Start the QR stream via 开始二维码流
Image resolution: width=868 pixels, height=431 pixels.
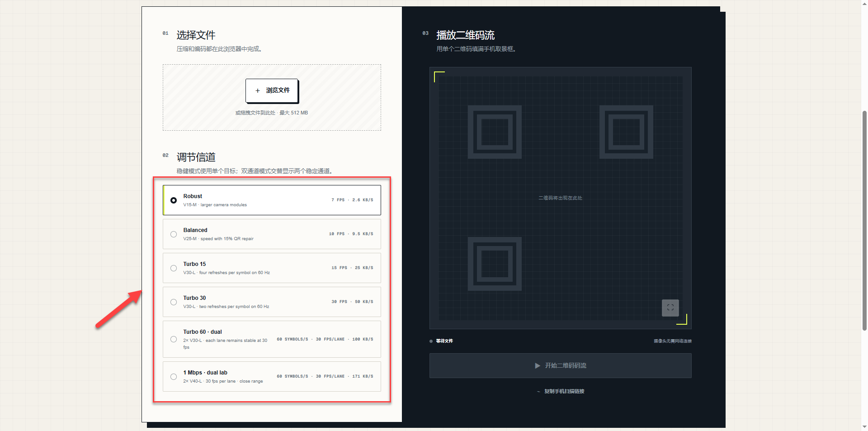pyautogui.click(x=561, y=365)
